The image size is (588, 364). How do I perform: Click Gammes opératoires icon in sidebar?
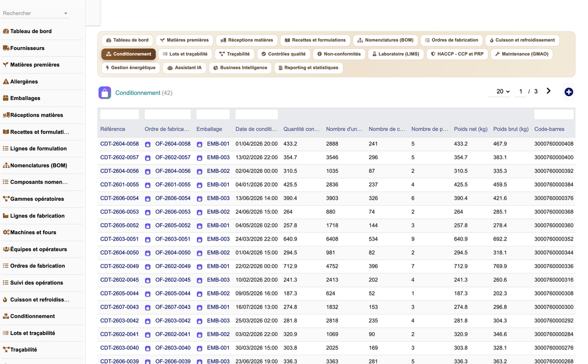(6, 199)
